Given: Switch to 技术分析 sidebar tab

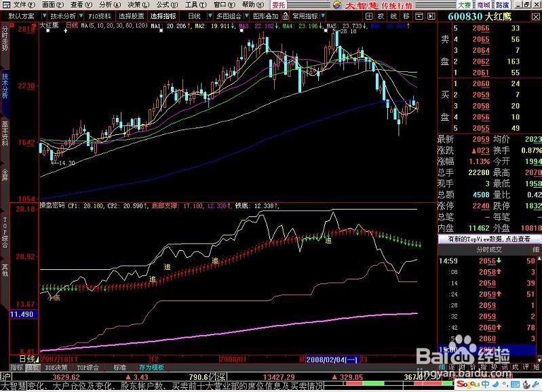Looking at the screenshot, I should click(x=5, y=85).
